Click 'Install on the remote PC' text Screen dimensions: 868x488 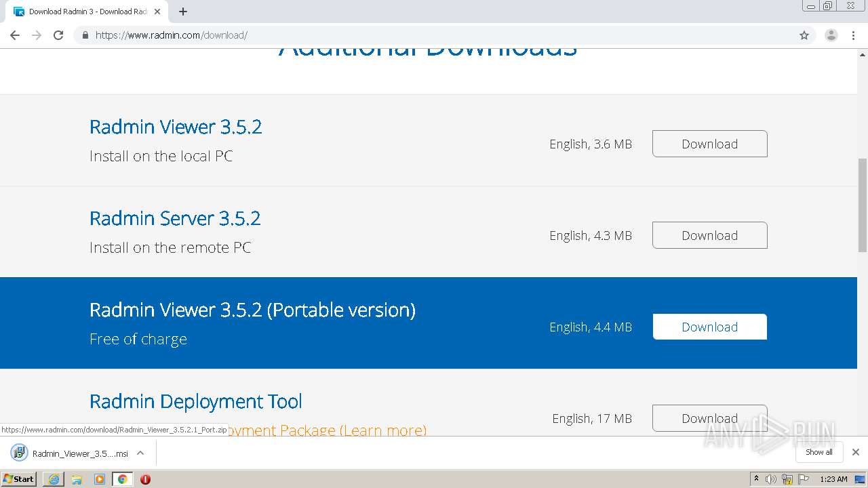pyautogui.click(x=170, y=247)
